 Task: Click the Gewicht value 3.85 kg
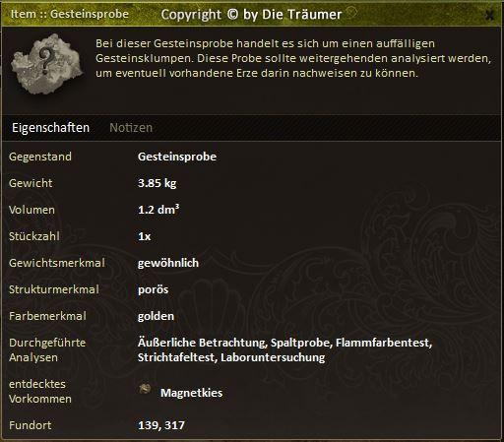pyautogui.click(x=157, y=183)
